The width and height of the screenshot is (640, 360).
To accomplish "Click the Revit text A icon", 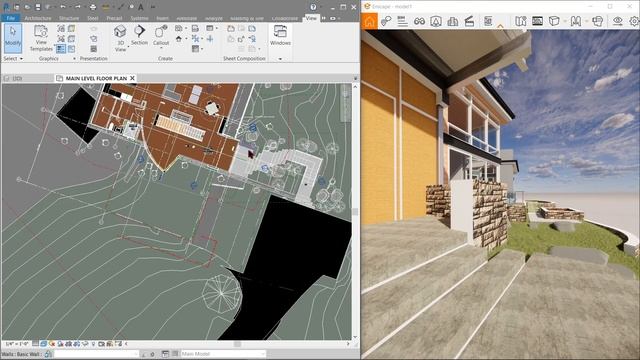I will [140, 7].
